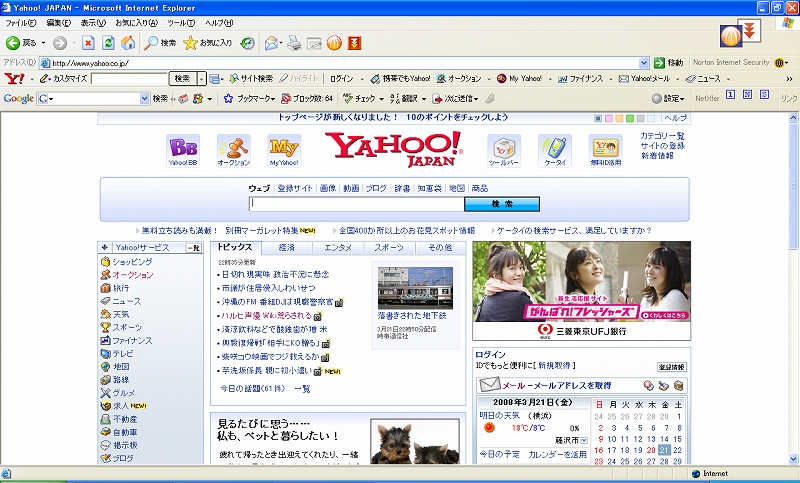Click the 落書きされた地下鉄 news thumbnail
This screenshot has height=483, width=800.
tap(415, 287)
